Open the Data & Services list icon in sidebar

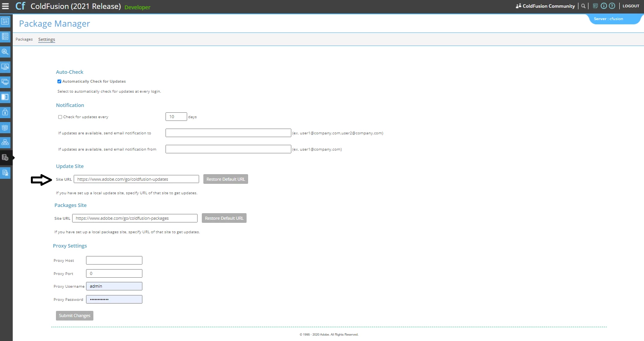click(5, 36)
